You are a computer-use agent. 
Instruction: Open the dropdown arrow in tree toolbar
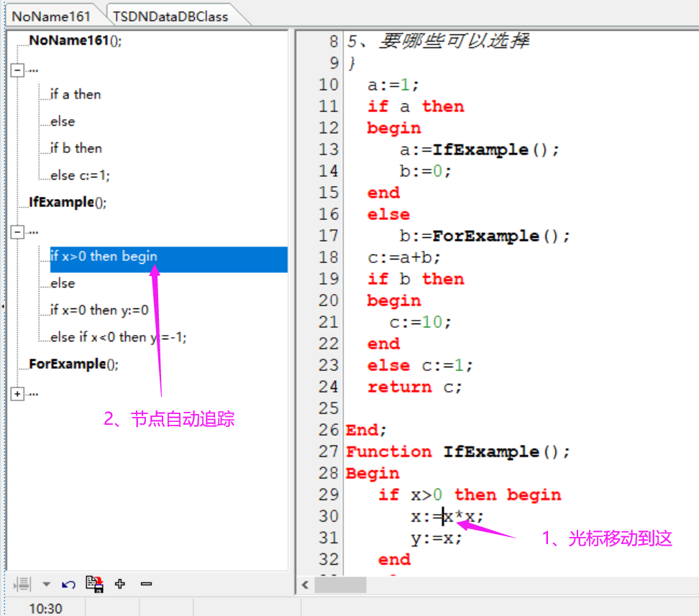tap(46, 584)
